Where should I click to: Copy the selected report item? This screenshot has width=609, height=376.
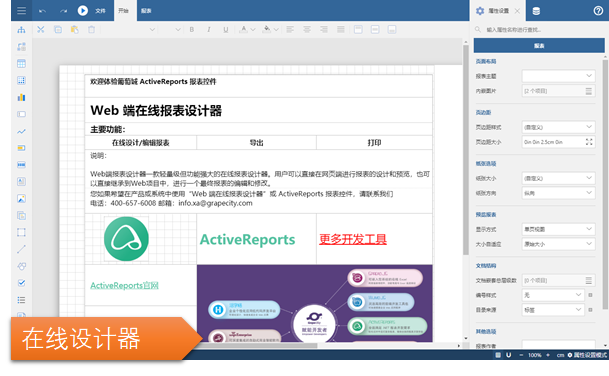coord(58,30)
